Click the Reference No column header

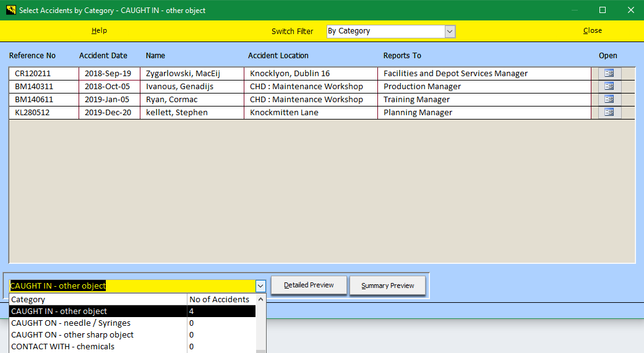(x=32, y=56)
